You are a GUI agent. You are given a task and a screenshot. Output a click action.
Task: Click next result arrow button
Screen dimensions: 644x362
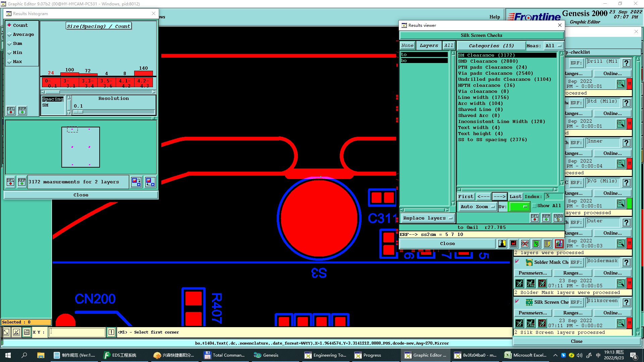499,196
